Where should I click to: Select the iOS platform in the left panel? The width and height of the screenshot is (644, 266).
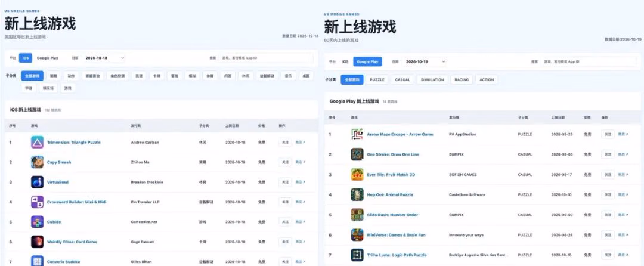point(26,58)
